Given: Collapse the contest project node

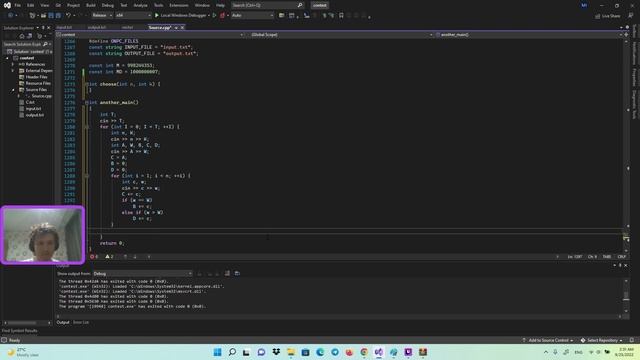Looking at the screenshot, I should (7, 58).
